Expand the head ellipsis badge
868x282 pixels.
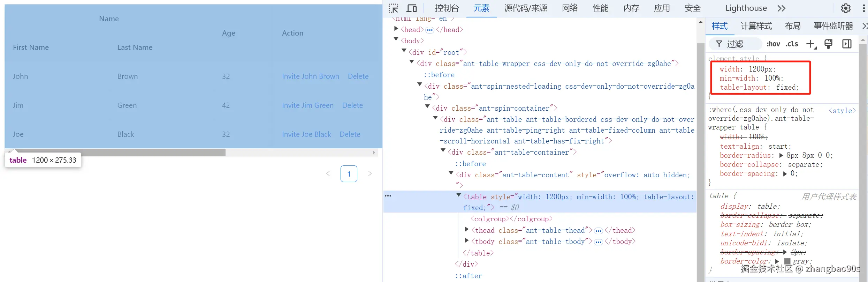(x=430, y=30)
